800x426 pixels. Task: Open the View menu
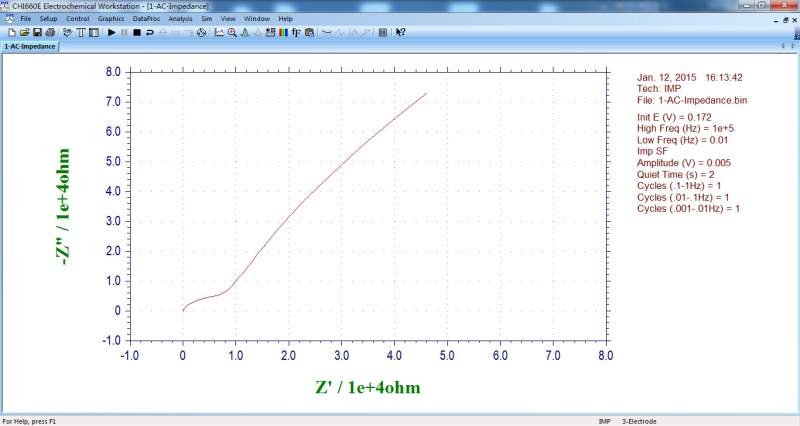(228, 19)
